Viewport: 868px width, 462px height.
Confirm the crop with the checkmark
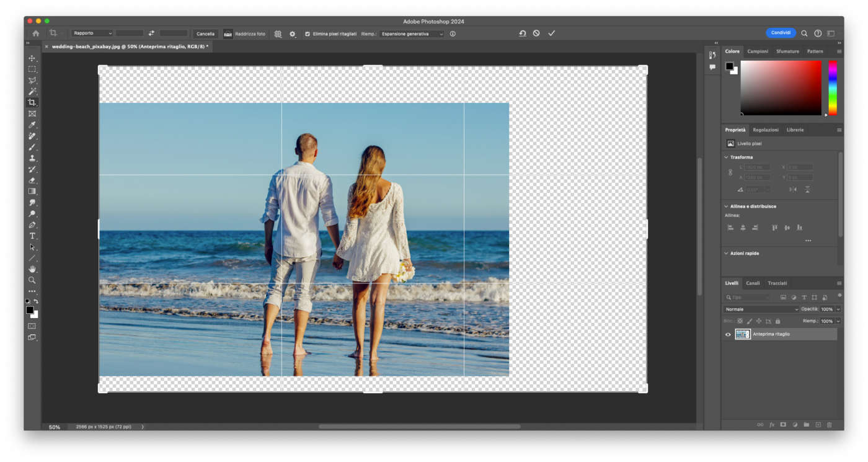551,33
